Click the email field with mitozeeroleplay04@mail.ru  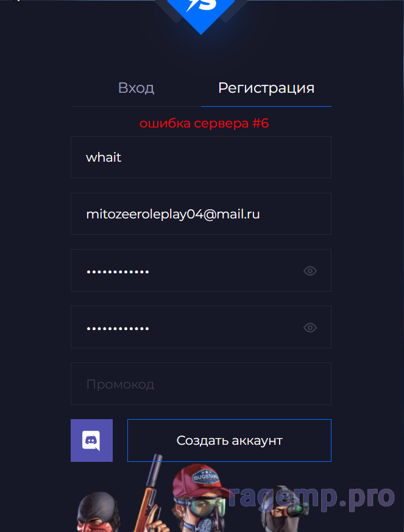[x=200, y=214]
